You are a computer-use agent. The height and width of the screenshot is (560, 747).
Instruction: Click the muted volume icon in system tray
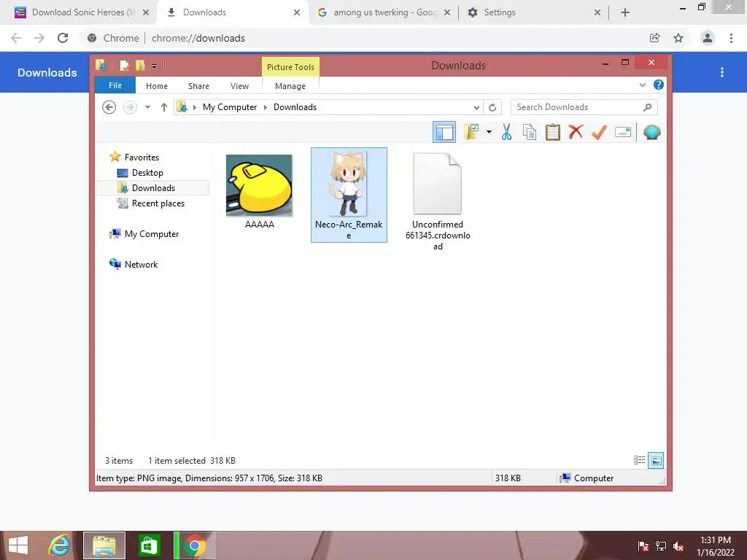point(678,546)
